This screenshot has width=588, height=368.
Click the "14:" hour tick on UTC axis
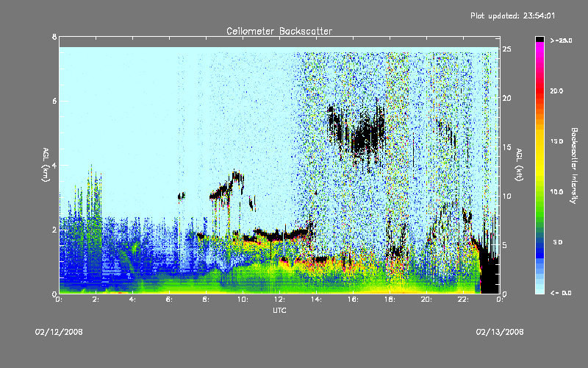316,300
